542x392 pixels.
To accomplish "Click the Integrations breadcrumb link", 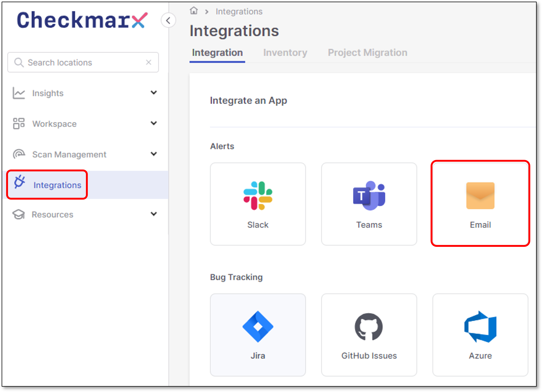I will (x=239, y=12).
